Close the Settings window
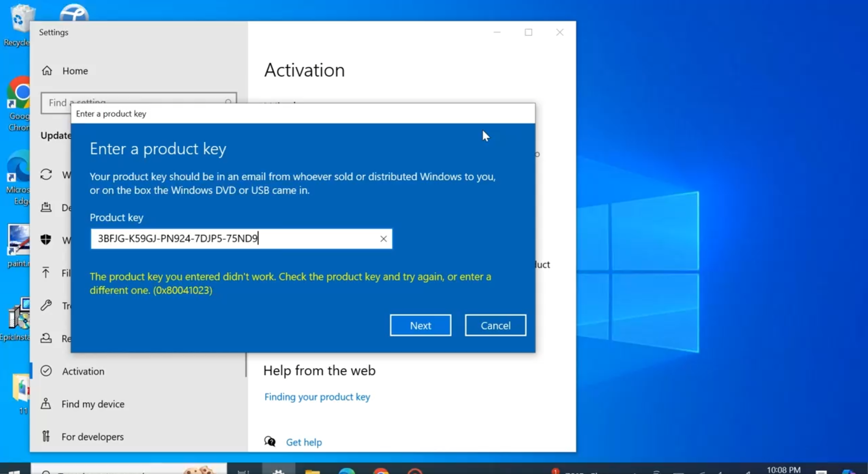The height and width of the screenshot is (474, 868). [560, 32]
